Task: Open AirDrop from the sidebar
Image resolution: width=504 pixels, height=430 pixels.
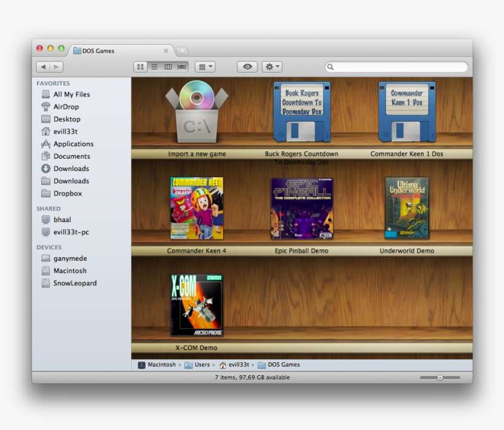Action: pos(66,106)
